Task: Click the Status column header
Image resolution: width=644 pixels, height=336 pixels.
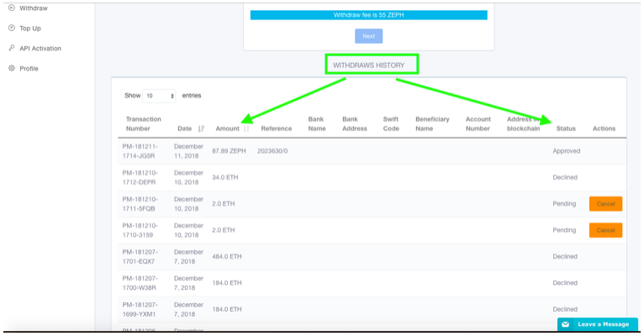Action: [566, 129]
